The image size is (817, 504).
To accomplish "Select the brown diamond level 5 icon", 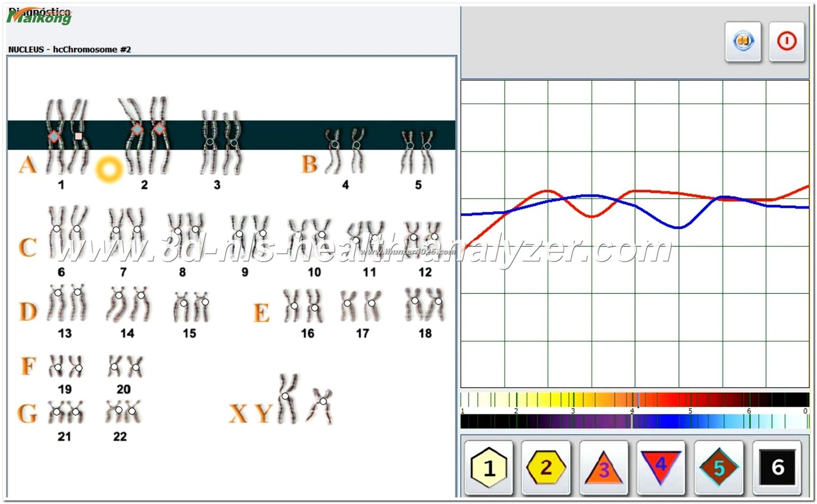I will (x=718, y=467).
